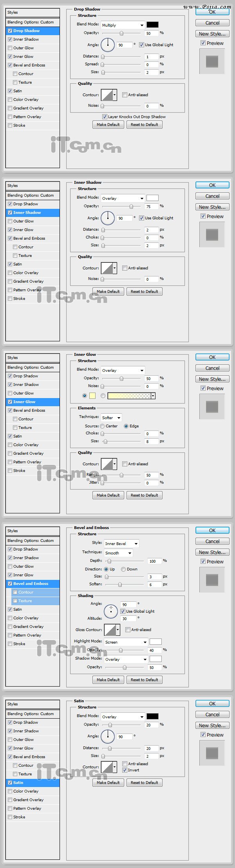Click the angle dial in Drop Shadow settings

[x=108, y=45]
